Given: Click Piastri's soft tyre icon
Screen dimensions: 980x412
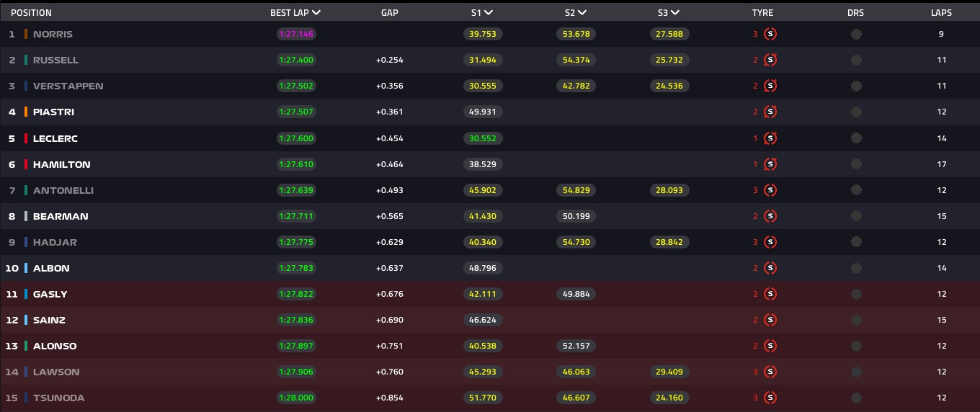Looking at the screenshot, I should point(770,112).
